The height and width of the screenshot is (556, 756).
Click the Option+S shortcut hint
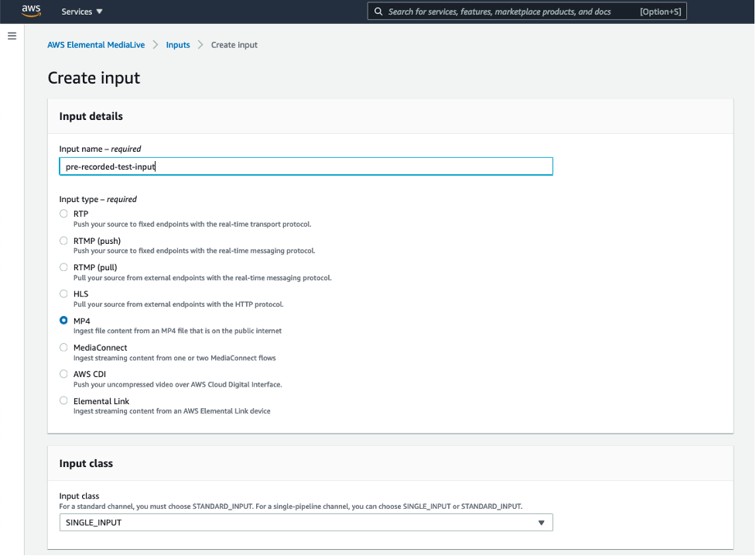click(662, 11)
